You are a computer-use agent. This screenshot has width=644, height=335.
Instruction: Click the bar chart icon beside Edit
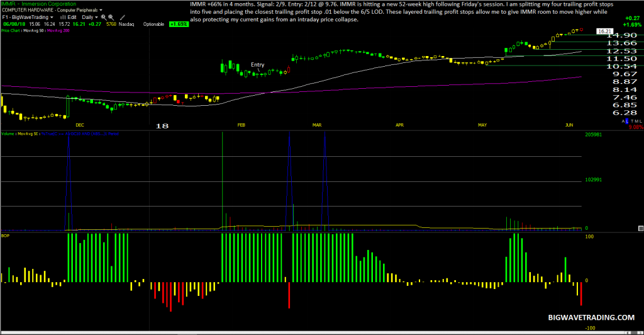[63, 17]
